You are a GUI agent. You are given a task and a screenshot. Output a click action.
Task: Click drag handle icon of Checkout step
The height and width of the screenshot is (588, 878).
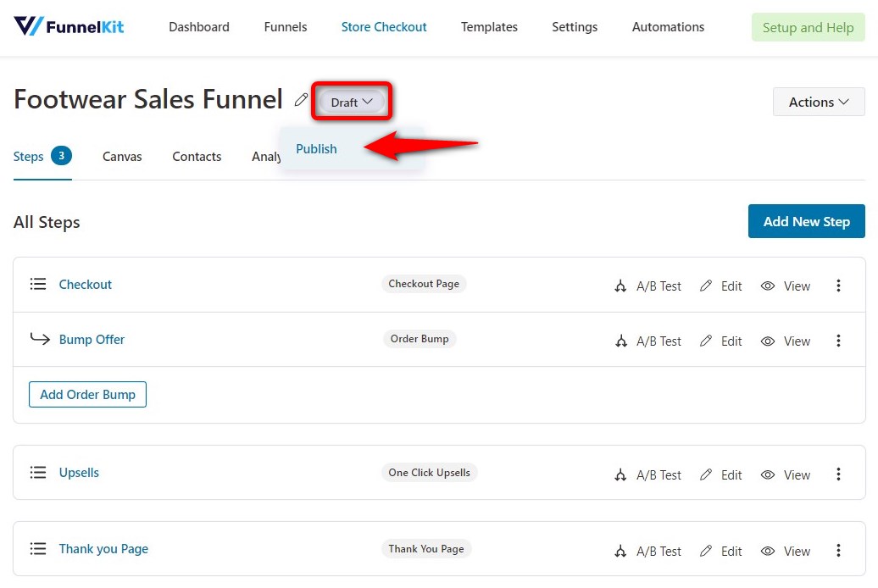[x=38, y=284]
